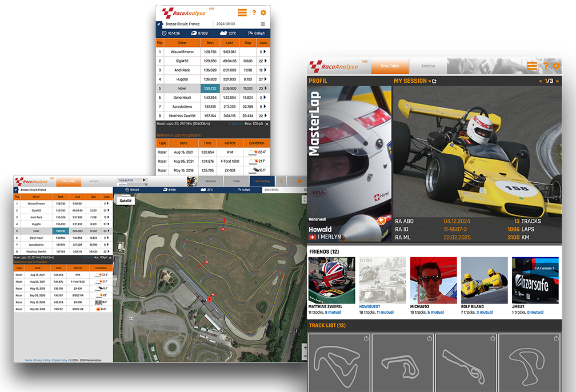
Task: Expand laps for Howl in mobile table
Action: coord(265,88)
